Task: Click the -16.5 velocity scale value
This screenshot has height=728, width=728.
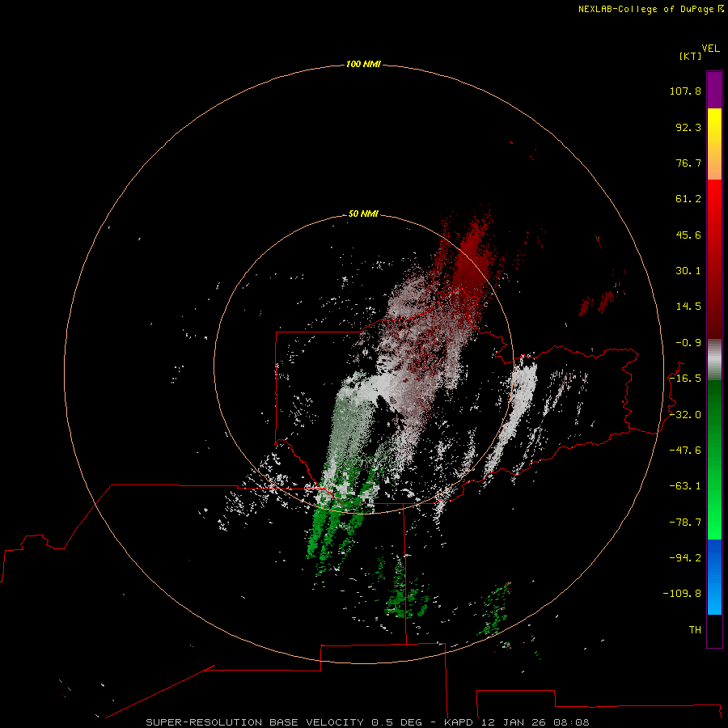Action: [685, 379]
